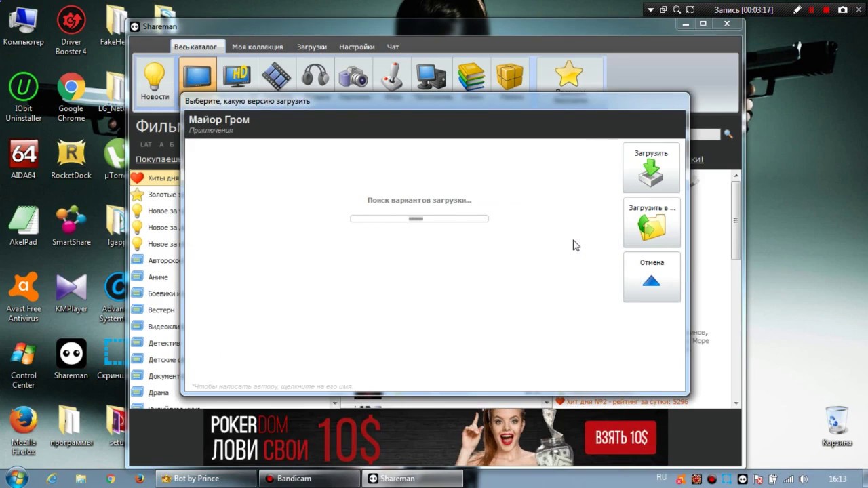Select Хиты дня in the sidebar
The height and width of the screenshot is (488, 868).
coord(155,178)
